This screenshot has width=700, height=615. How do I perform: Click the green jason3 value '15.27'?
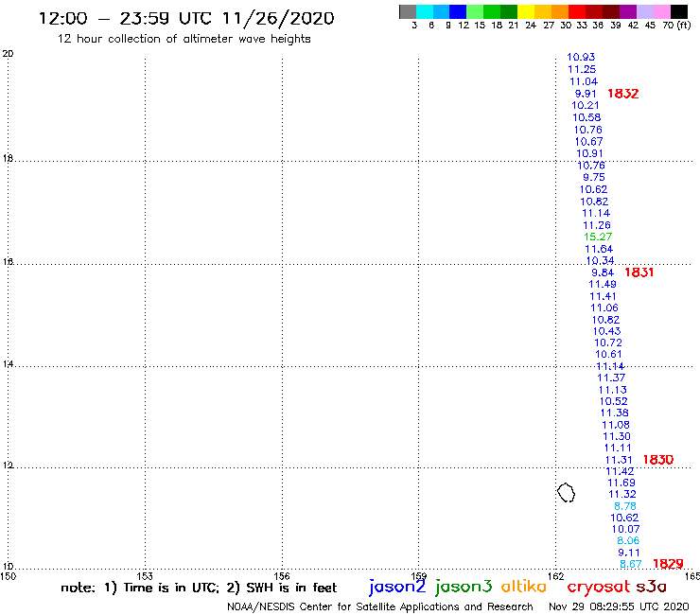tap(598, 237)
